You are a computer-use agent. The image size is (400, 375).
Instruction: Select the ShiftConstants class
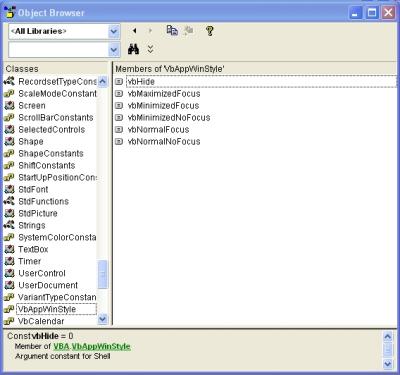[x=47, y=165]
